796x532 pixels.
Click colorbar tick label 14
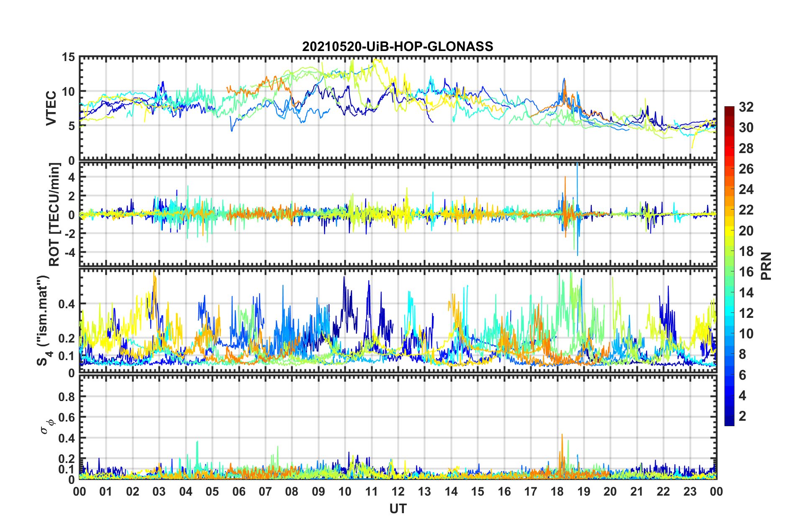(x=746, y=293)
